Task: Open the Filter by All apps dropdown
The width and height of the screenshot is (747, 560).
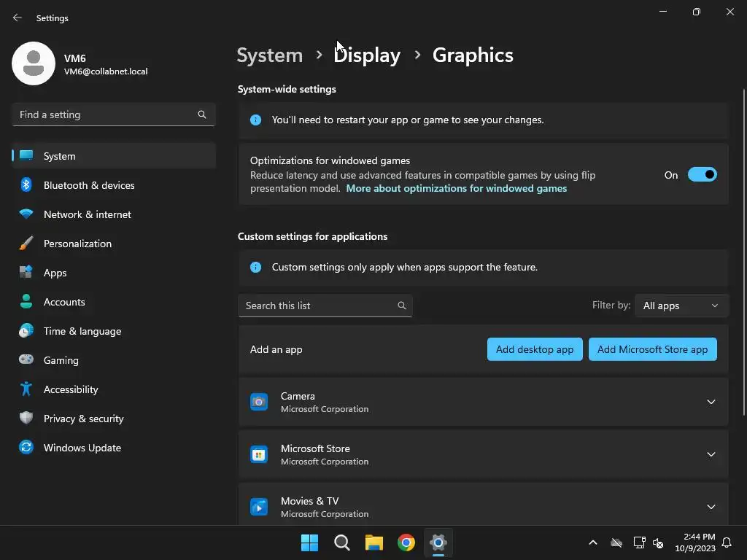Action: 681,306
